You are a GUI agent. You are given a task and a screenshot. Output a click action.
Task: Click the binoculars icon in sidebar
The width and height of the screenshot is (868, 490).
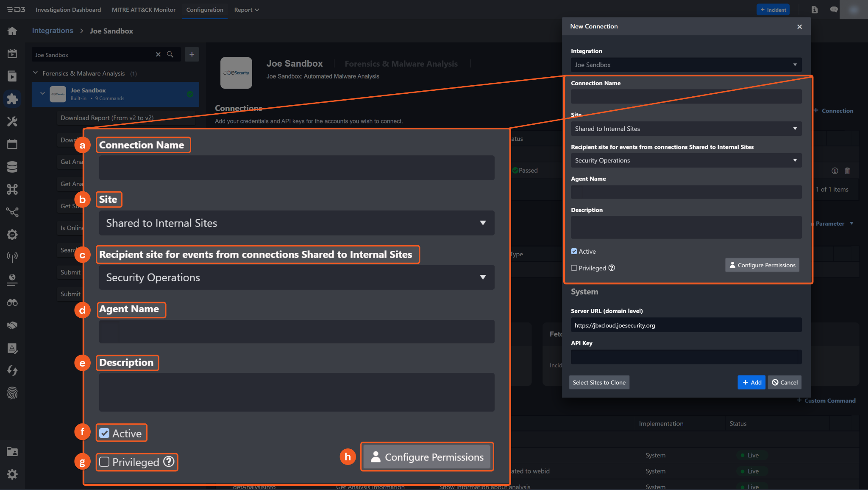click(x=12, y=302)
